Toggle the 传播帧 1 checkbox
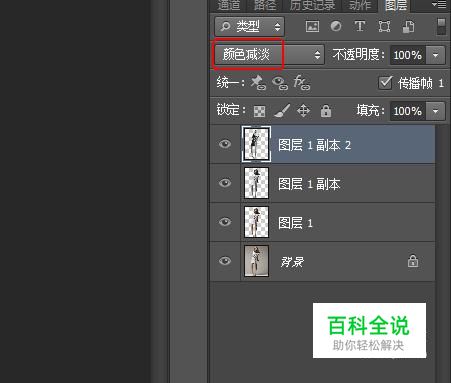The width and height of the screenshot is (451, 383). click(385, 82)
